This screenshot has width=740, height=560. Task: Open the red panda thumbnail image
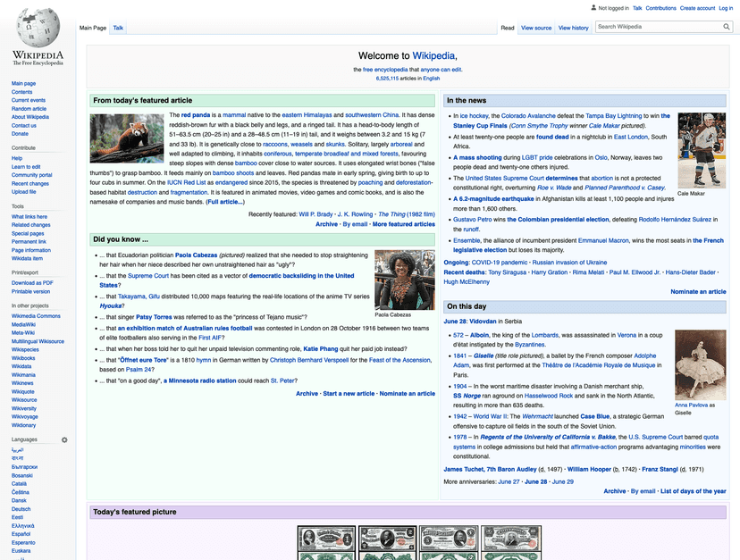pyautogui.click(x=127, y=138)
